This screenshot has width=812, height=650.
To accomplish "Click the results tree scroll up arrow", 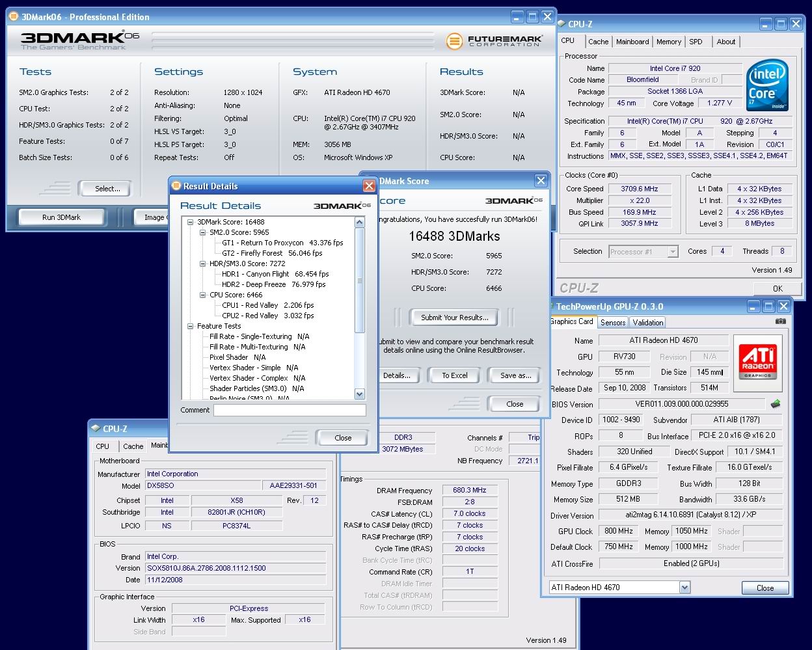I will [x=360, y=223].
